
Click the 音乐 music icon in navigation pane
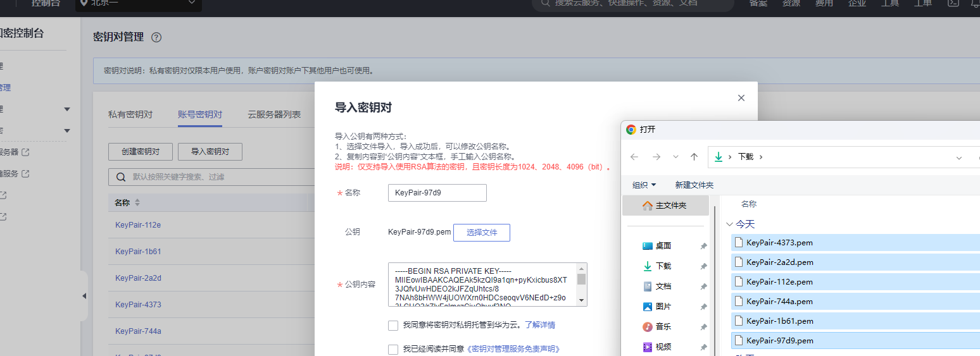pyautogui.click(x=648, y=327)
